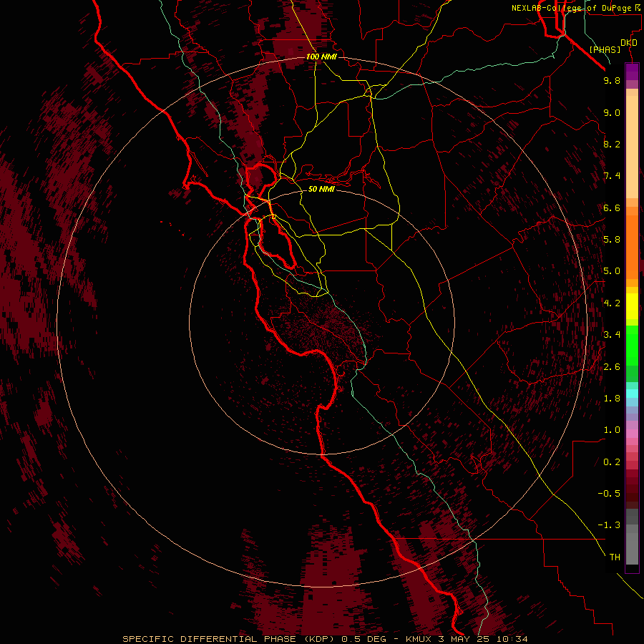Click the 2.6 scale value

pyautogui.click(x=612, y=367)
